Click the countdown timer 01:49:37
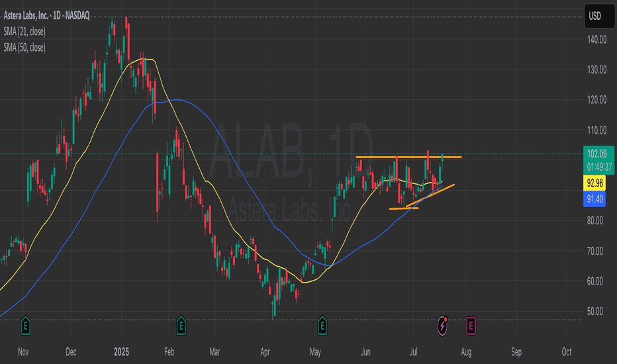Screen dimensions: 617x364 (x=599, y=167)
